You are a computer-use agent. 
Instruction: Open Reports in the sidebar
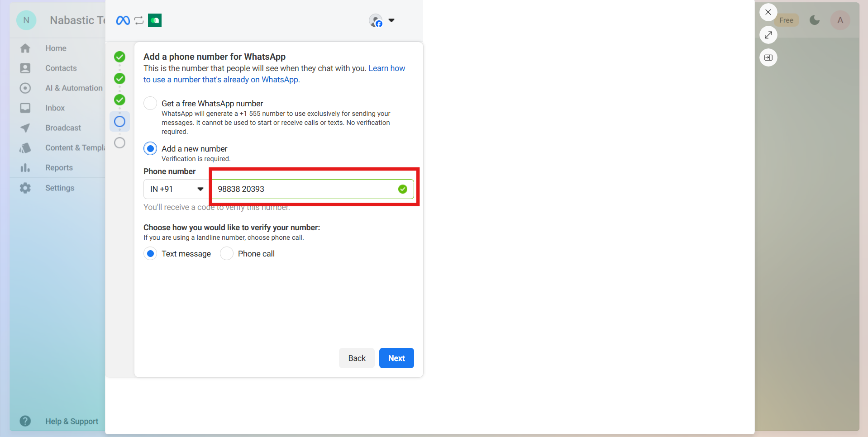tap(59, 168)
